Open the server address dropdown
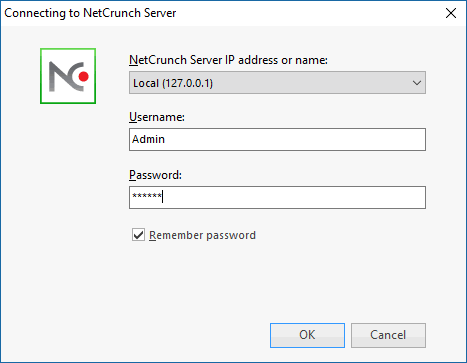This screenshot has width=467, height=363. (x=277, y=83)
